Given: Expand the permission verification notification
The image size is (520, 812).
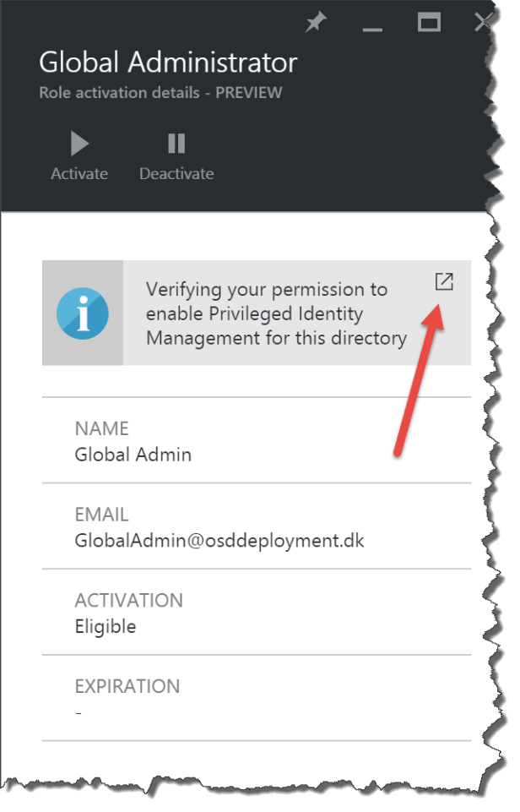Looking at the screenshot, I should tap(445, 282).
